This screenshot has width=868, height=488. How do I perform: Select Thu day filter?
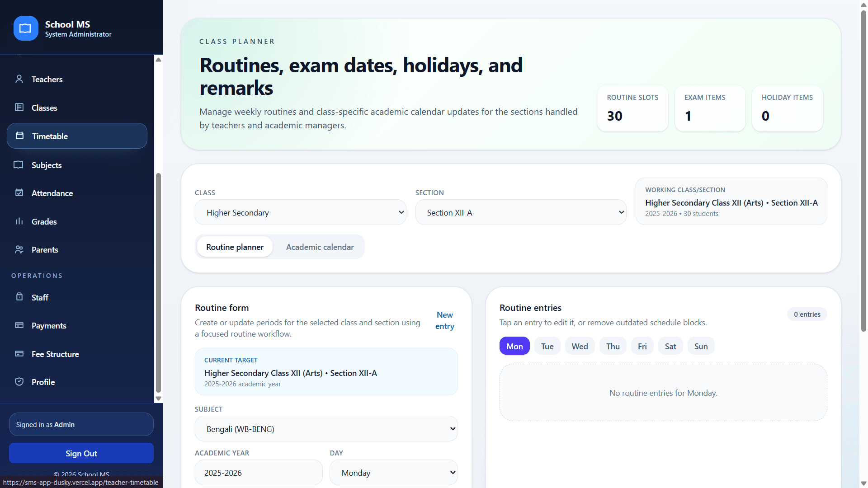(x=613, y=346)
